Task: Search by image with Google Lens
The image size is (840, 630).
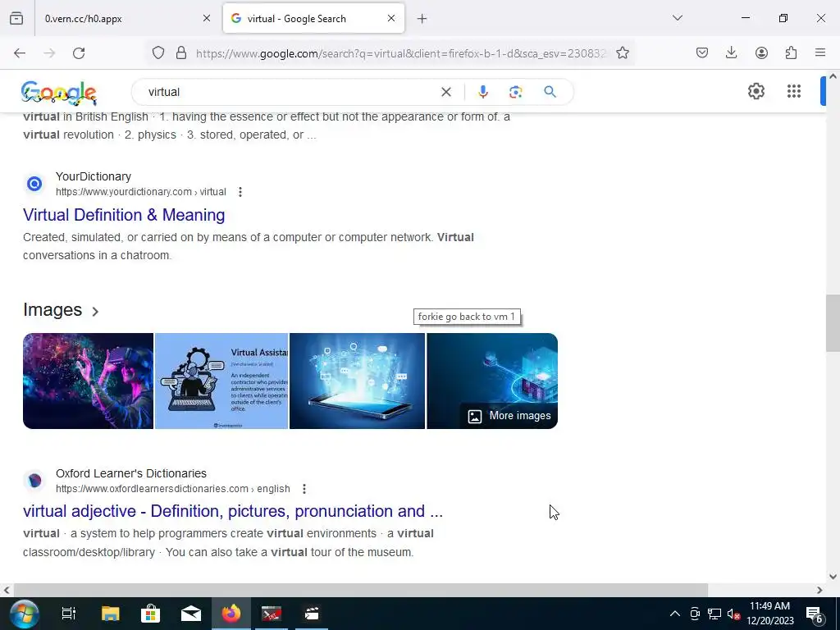Action: tap(515, 92)
